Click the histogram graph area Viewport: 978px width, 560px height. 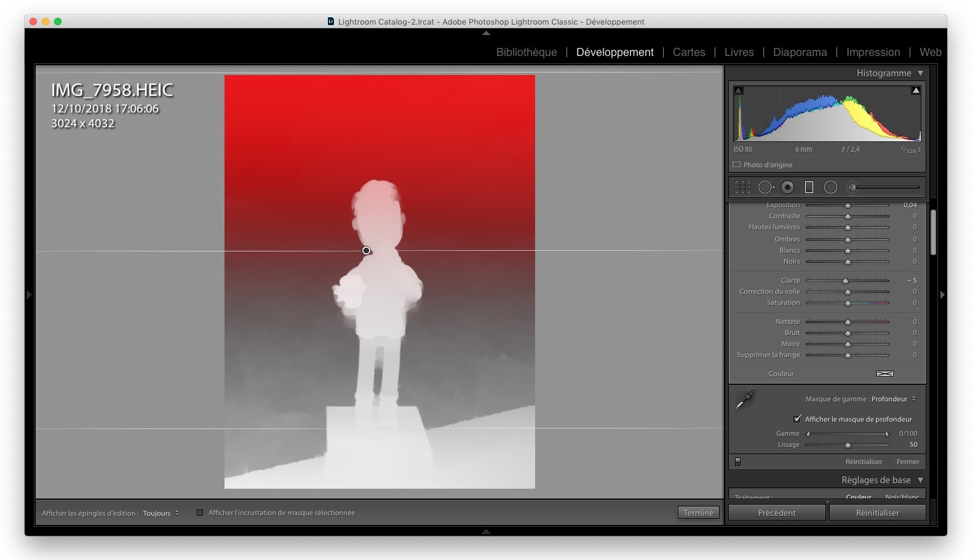pyautogui.click(x=827, y=113)
